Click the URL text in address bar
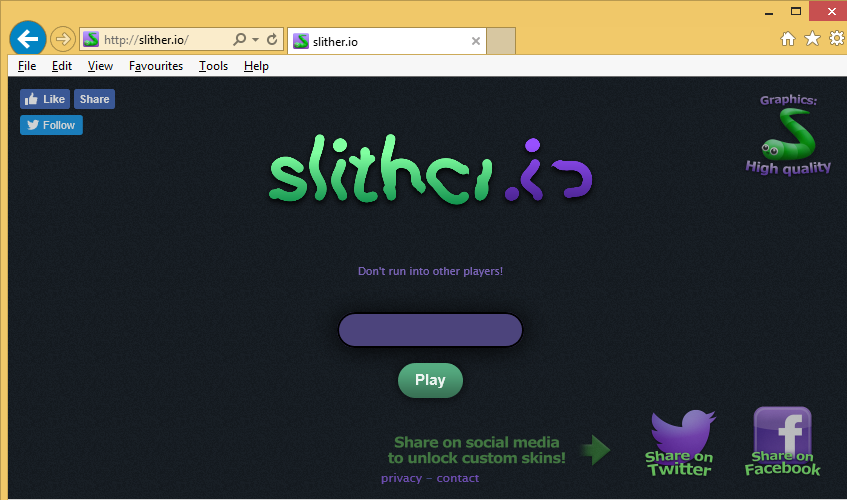Viewport: 847px width, 500px height. click(146, 39)
